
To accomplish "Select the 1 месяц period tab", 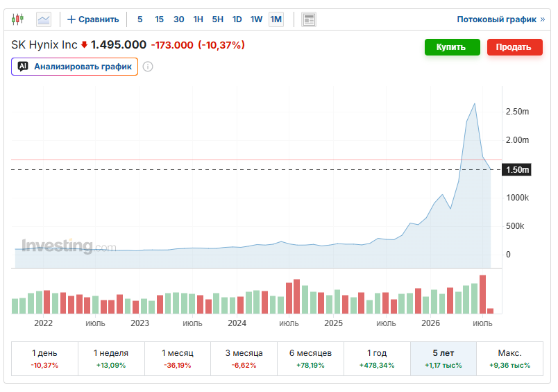I will [178, 359].
